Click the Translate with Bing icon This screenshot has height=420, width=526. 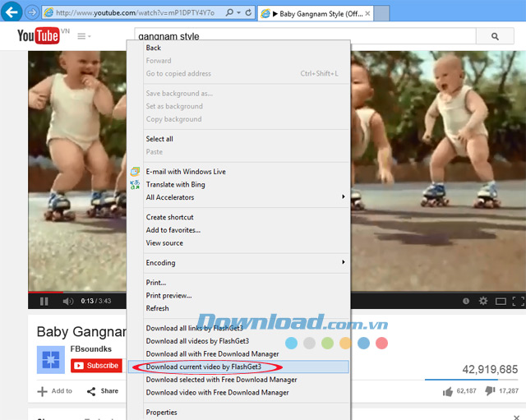coord(135,184)
